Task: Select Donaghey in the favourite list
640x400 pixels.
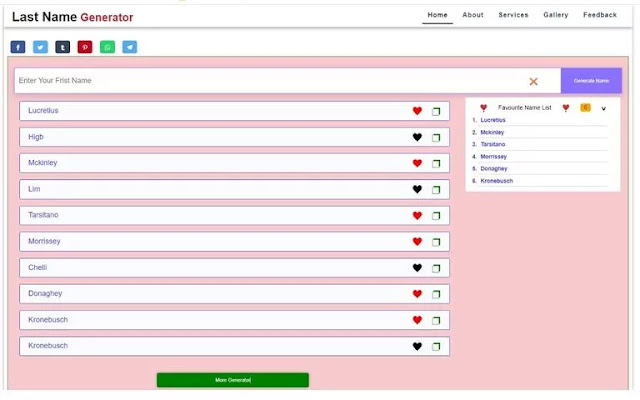Action: click(493, 168)
